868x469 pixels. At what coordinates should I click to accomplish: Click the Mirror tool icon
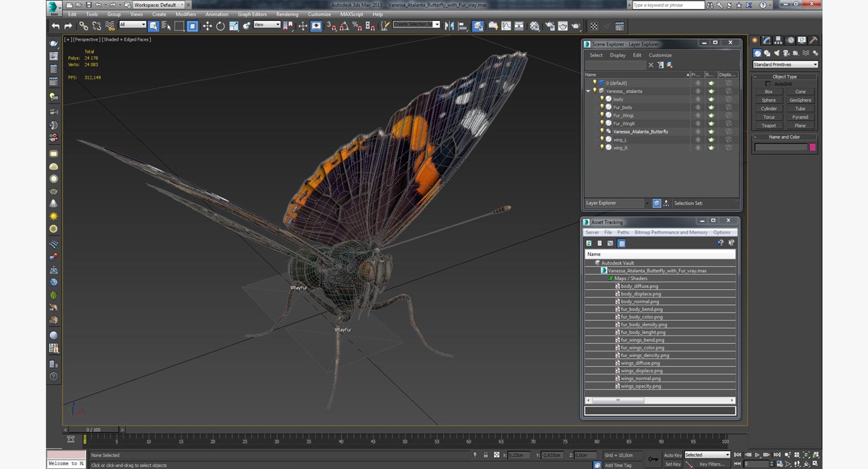click(449, 26)
